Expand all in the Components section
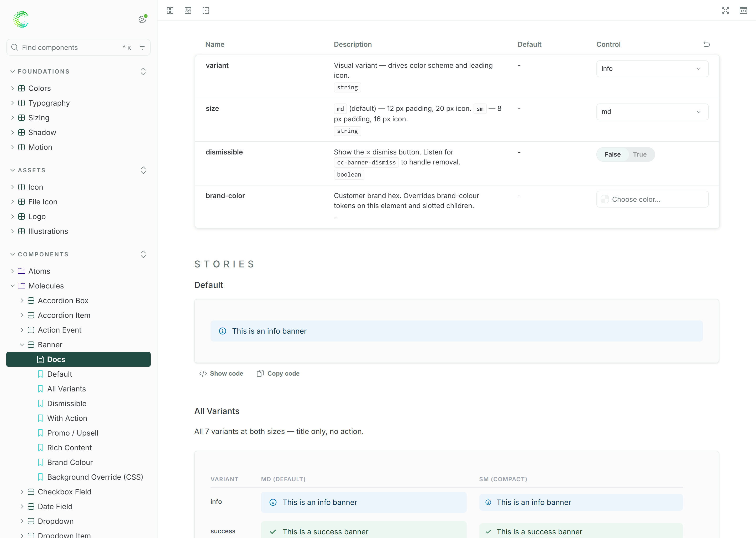The image size is (756, 538). (x=143, y=255)
